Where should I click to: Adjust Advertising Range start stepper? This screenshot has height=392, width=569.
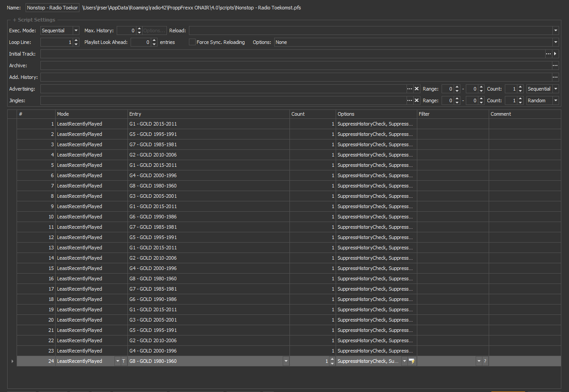457,89
